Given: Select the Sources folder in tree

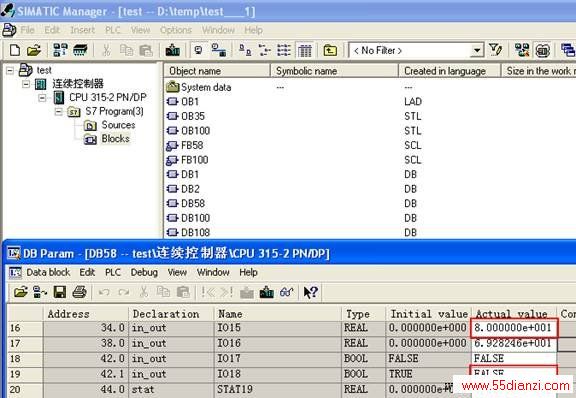Looking at the screenshot, I should point(118,125).
